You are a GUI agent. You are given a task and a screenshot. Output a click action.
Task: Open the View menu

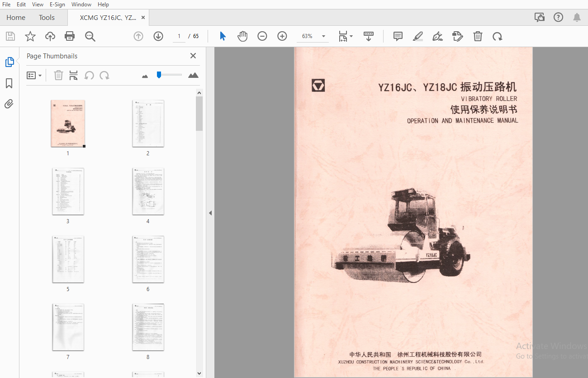(x=38, y=4)
